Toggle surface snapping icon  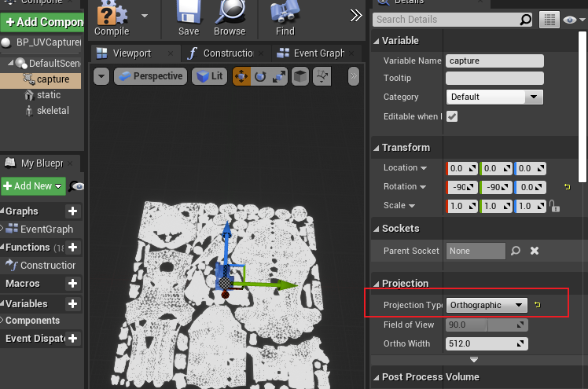[x=322, y=76]
